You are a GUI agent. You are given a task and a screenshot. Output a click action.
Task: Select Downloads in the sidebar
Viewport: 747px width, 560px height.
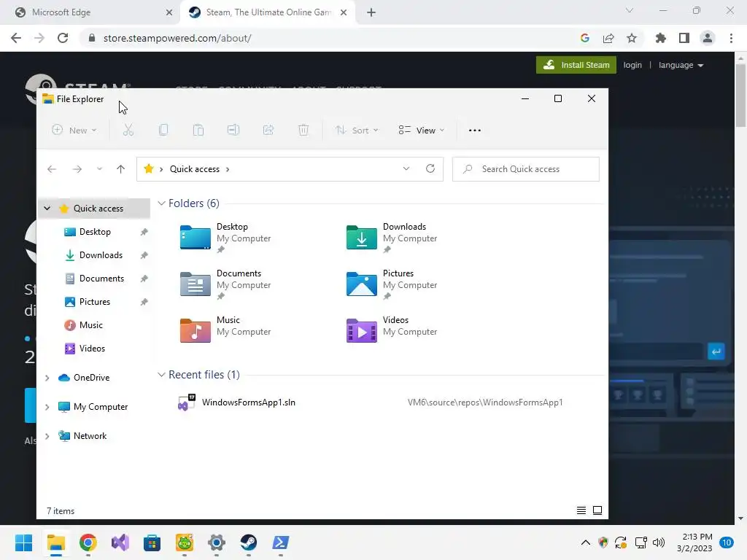(101, 255)
